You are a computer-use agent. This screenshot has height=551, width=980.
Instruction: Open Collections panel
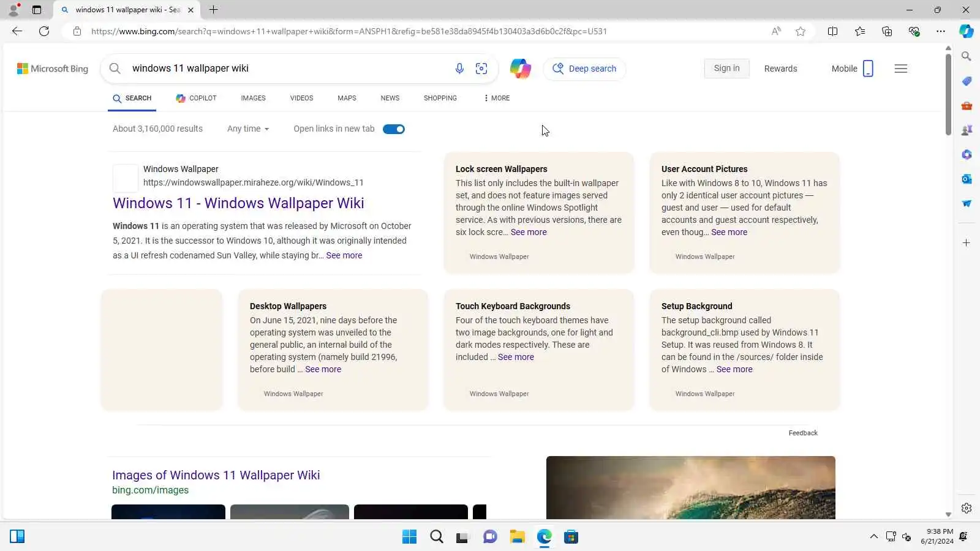tap(887, 31)
